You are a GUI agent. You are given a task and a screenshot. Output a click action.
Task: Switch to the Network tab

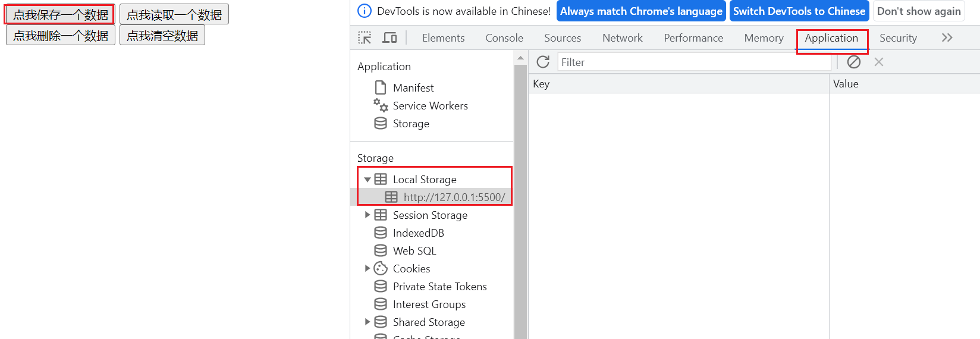point(622,38)
